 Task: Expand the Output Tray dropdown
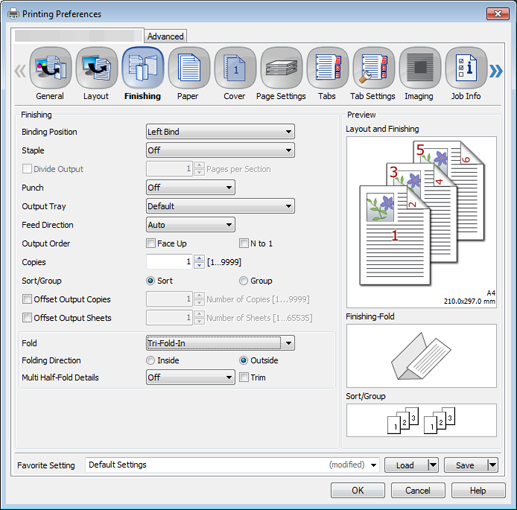(220, 206)
